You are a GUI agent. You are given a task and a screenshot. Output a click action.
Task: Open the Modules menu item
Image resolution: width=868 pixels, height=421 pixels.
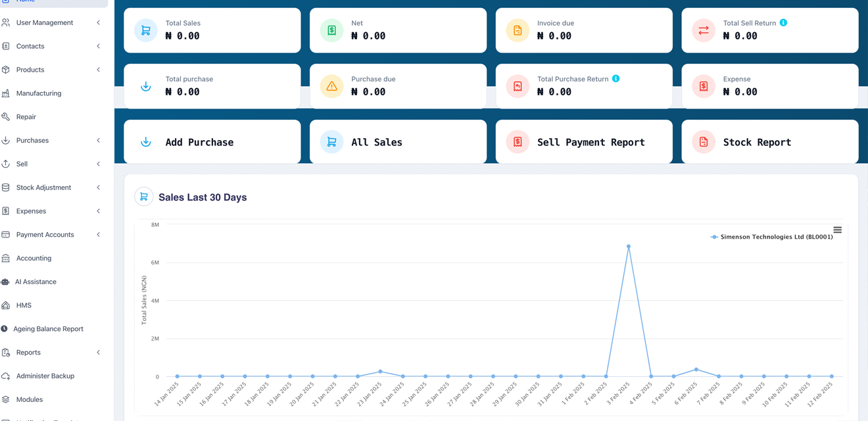click(30, 399)
